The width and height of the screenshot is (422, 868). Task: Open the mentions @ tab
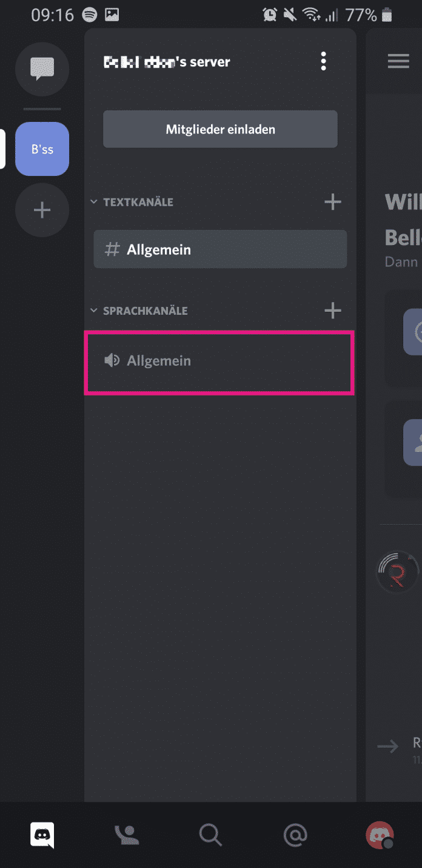tap(295, 835)
